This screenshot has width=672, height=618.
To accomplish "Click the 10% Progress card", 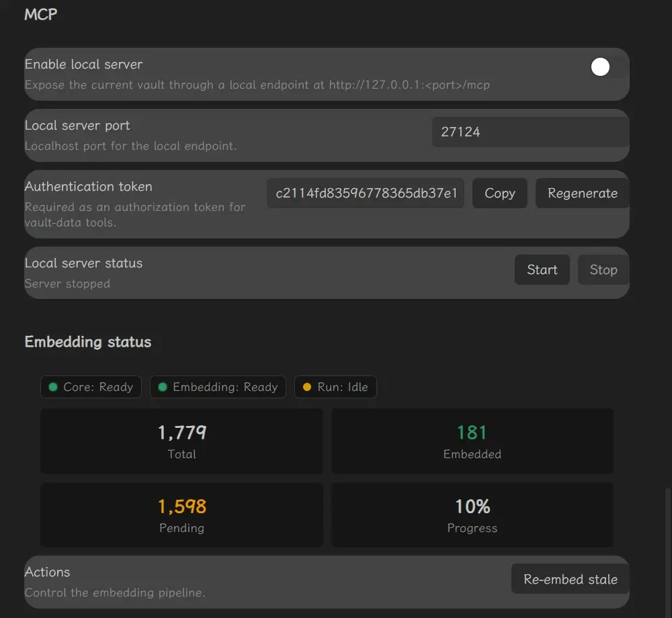I will point(472,515).
